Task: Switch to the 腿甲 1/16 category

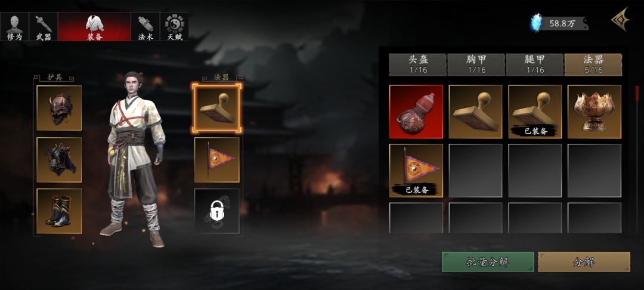Action: pyautogui.click(x=535, y=64)
